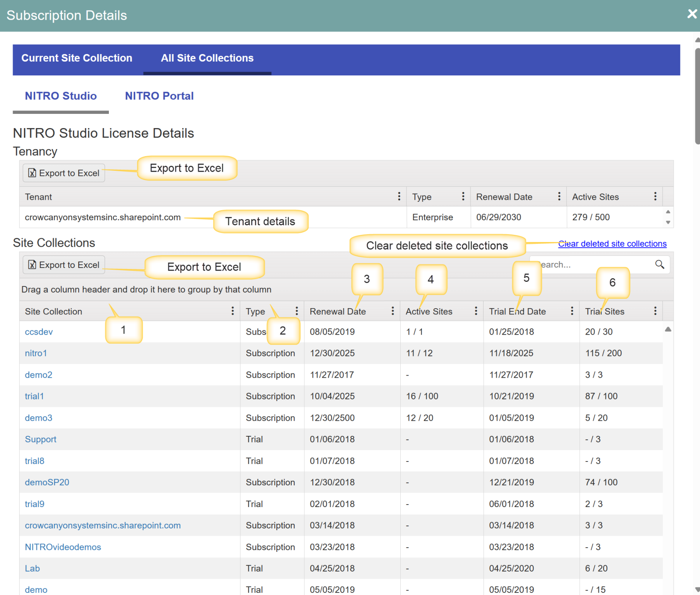
Task: Open the tenancy Active Sites column menu
Action: click(x=655, y=196)
